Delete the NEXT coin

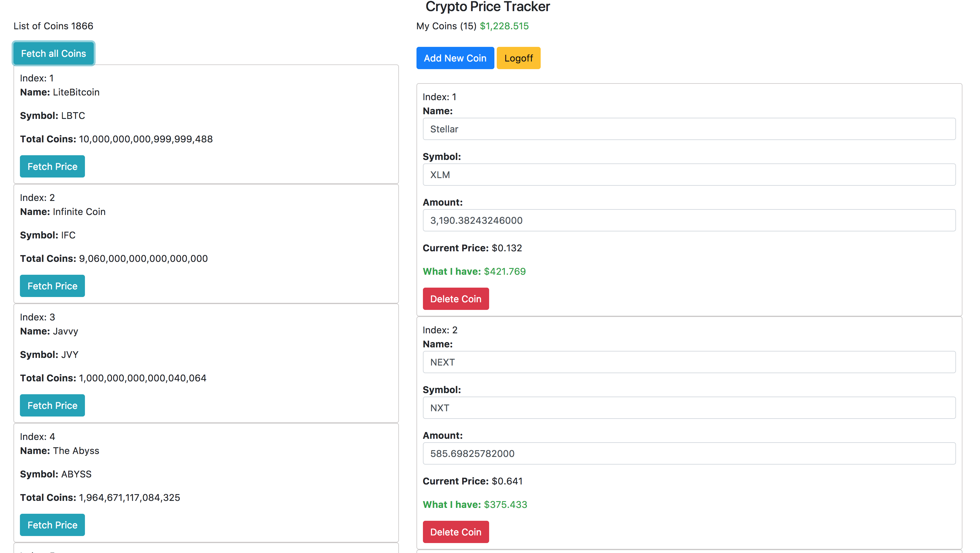456,532
